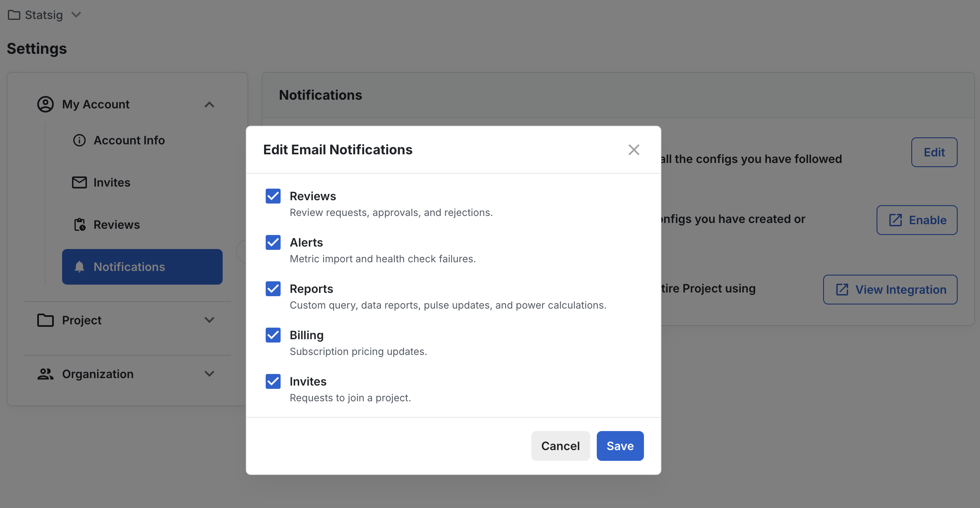Select the Notifications sidebar item
The image size is (980, 508).
(x=142, y=267)
